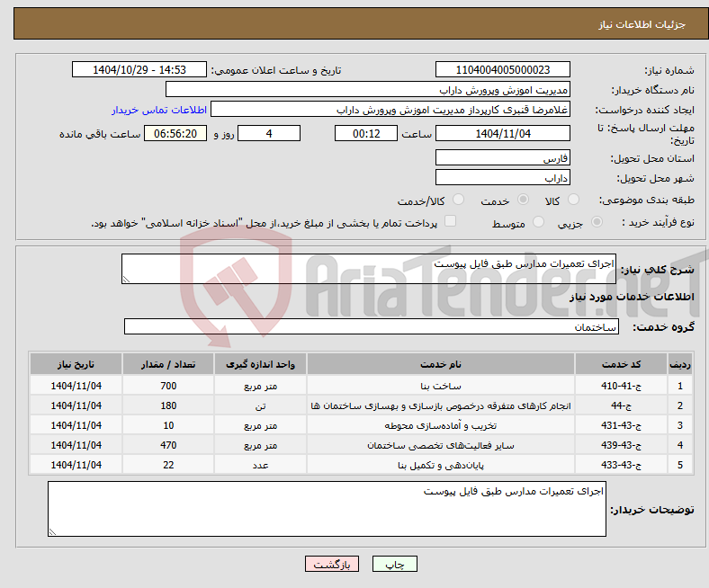Select the جزیی purchase type radio
Screen dimensions: 709x588
597,222
